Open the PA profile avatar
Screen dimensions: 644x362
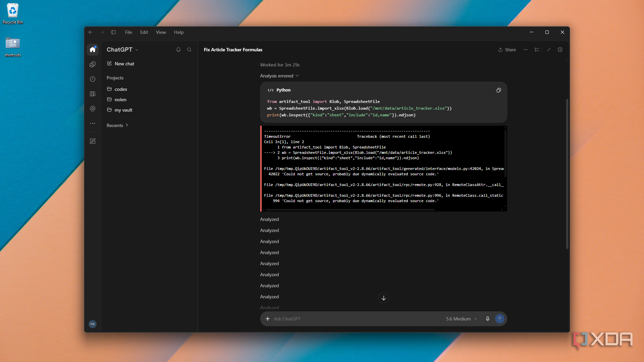click(x=93, y=324)
